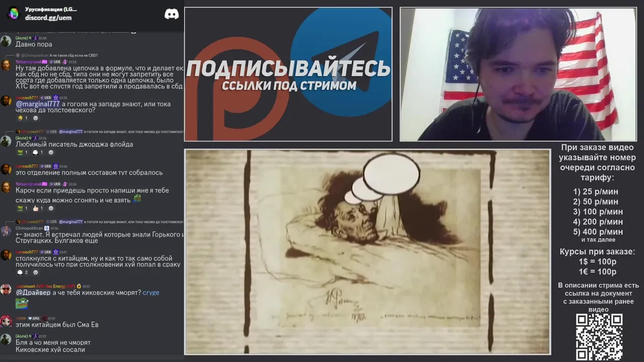Click message 'этим китайцем был Сма Ев'

57,325
